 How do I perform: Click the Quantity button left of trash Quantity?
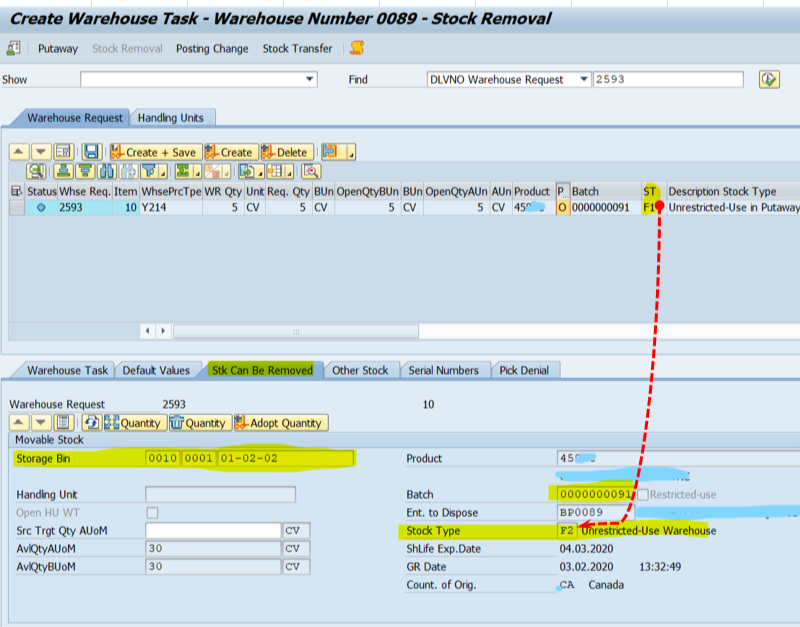[x=135, y=423]
